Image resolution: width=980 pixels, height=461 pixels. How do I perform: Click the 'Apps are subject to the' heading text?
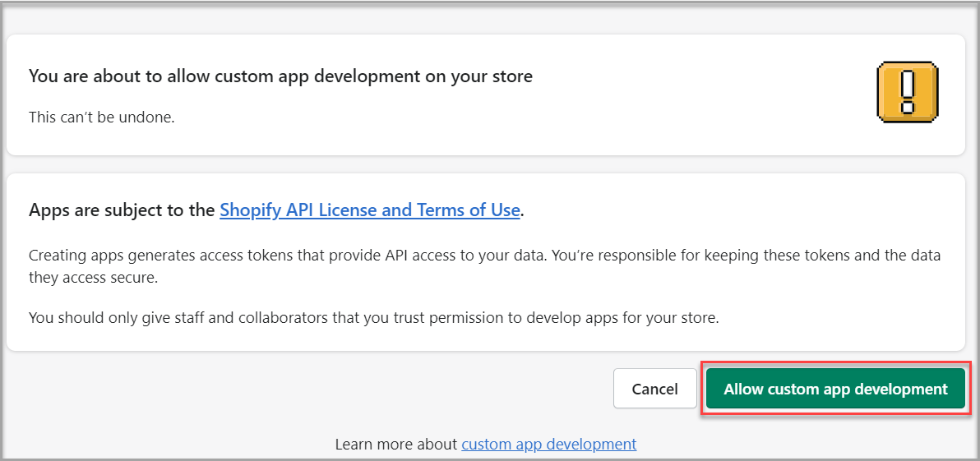(x=122, y=210)
